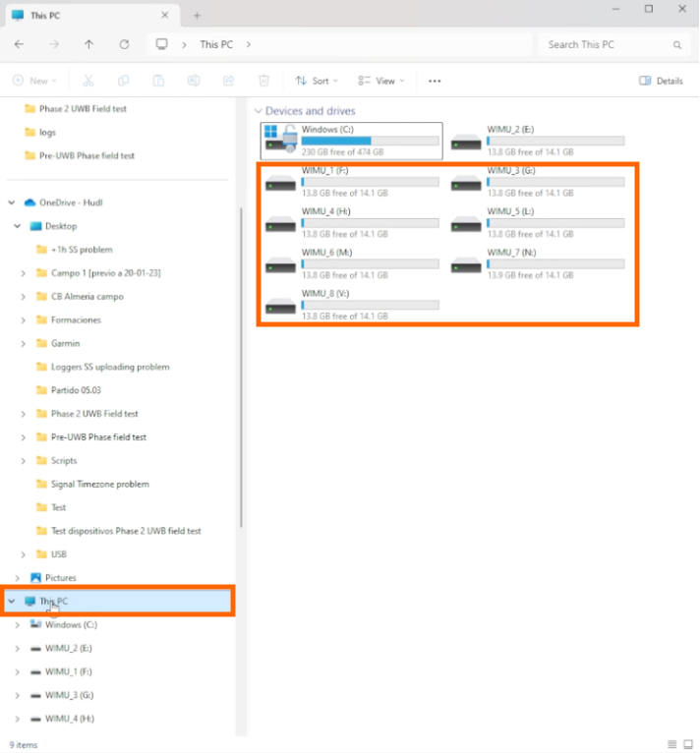
Task: Open the New item dropdown
Action: click(34, 81)
